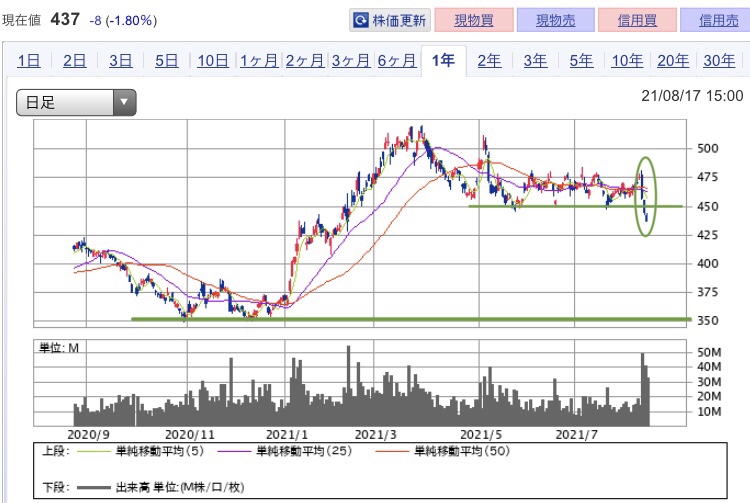Switch chart range to 30年

719,61
